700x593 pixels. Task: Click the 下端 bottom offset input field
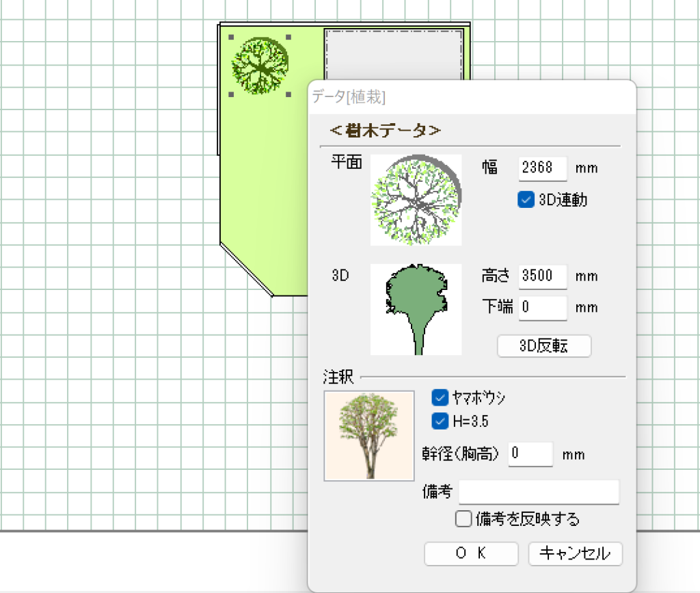[543, 308]
